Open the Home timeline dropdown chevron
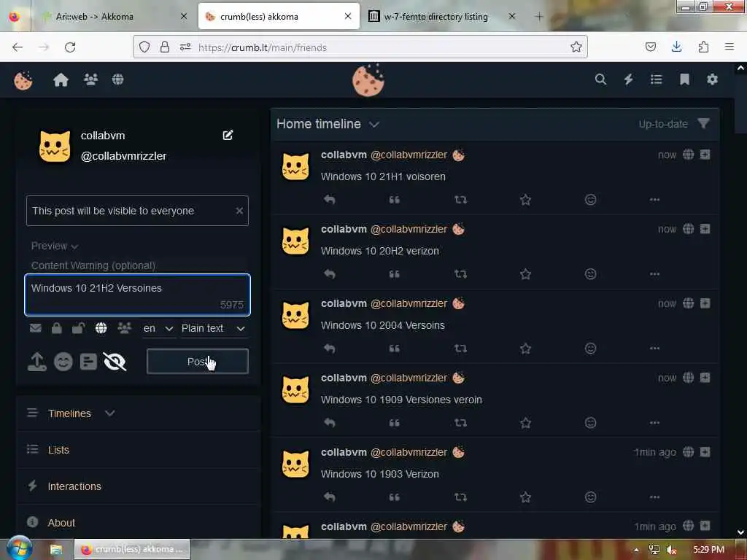747x560 pixels. [x=374, y=124]
